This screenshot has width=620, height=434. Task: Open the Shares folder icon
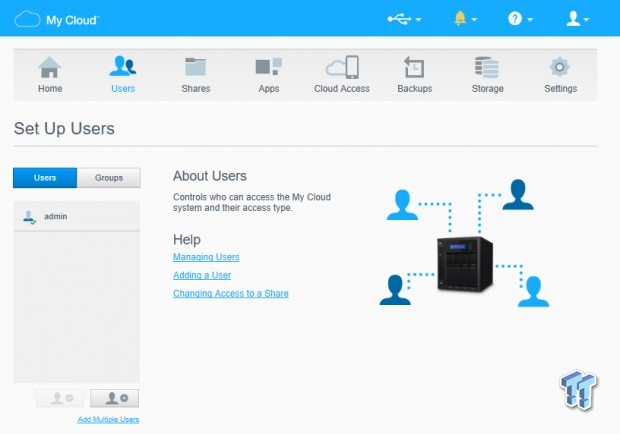pos(195,66)
